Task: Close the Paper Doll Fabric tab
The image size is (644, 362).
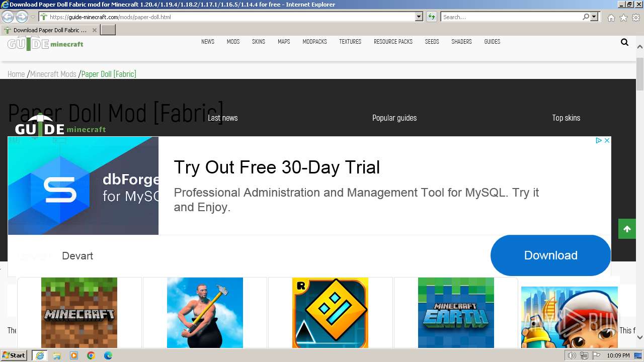Action: click(94, 30)
